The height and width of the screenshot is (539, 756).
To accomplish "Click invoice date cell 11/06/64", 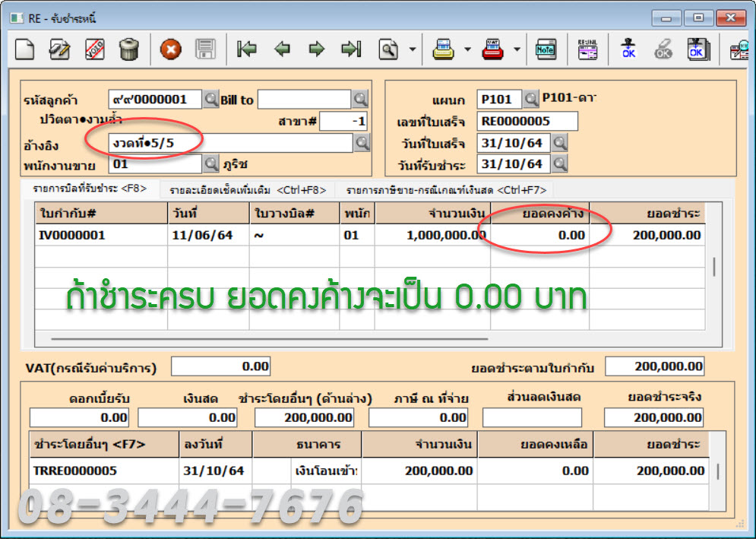I will [x=208, y=235].
